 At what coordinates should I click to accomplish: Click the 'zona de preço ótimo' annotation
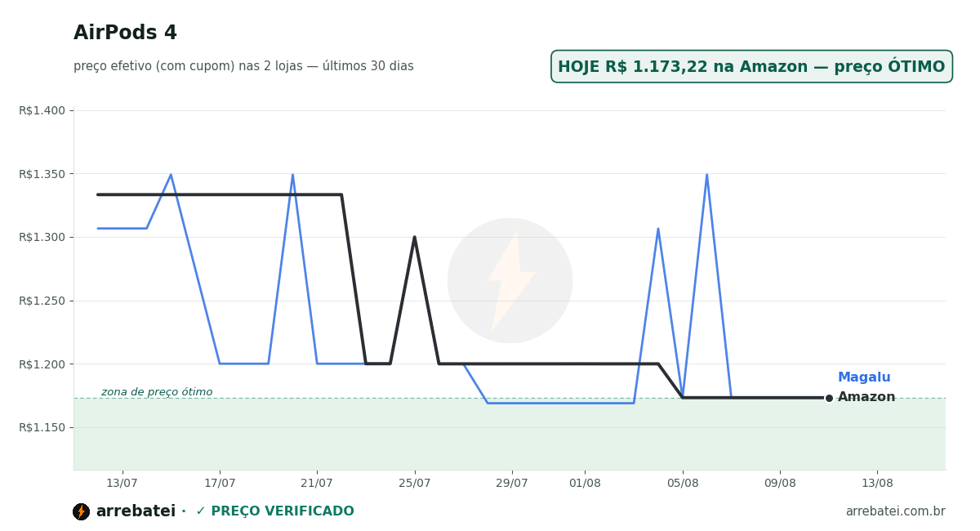pyautogui.click(x=157, y=392)
